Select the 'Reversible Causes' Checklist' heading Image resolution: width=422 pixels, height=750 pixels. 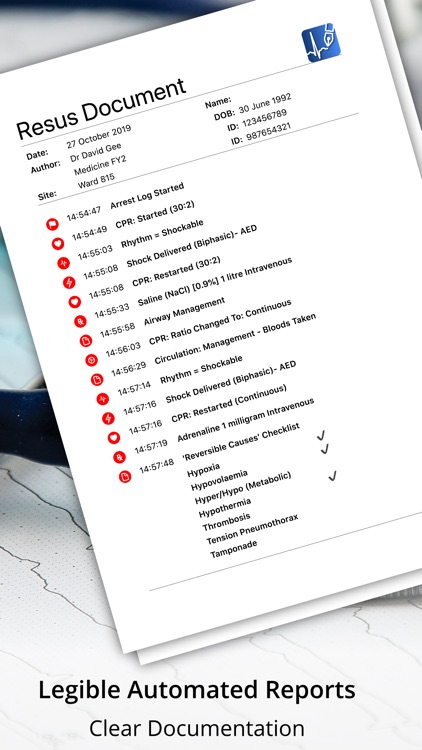tap(241, 442)
